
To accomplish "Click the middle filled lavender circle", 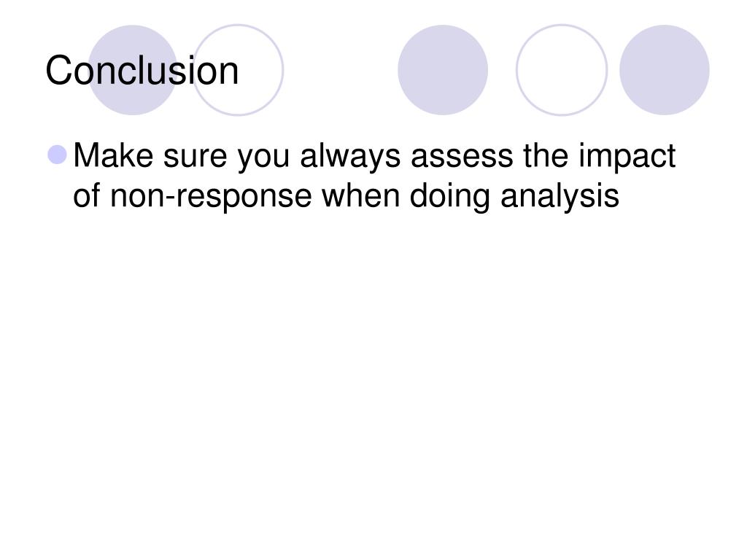I will click(x=443, y=70).
